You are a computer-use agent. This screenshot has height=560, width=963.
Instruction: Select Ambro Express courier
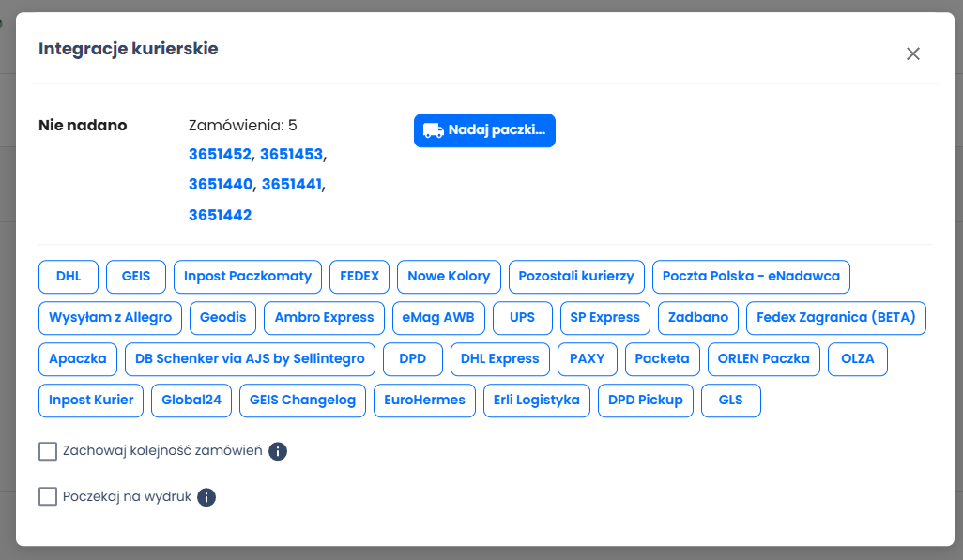pos(324,318)
